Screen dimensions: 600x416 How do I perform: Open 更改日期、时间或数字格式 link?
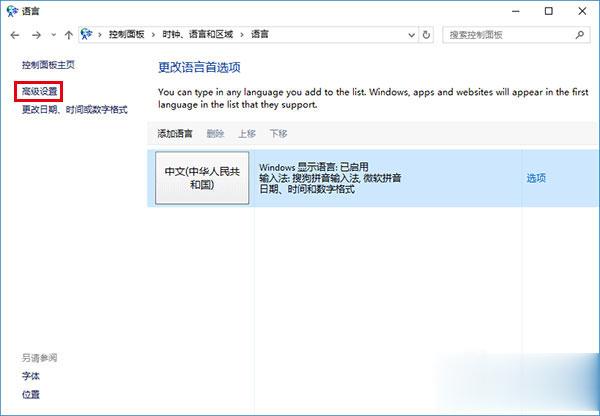point(75,110)
